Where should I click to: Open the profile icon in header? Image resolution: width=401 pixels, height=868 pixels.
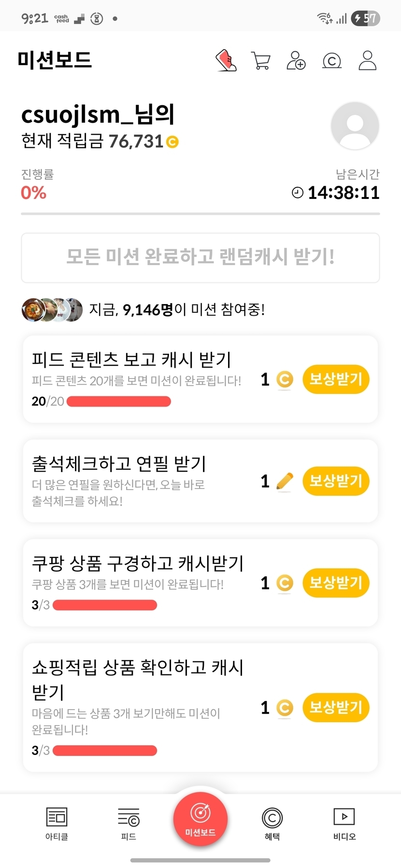click(367, 61)
